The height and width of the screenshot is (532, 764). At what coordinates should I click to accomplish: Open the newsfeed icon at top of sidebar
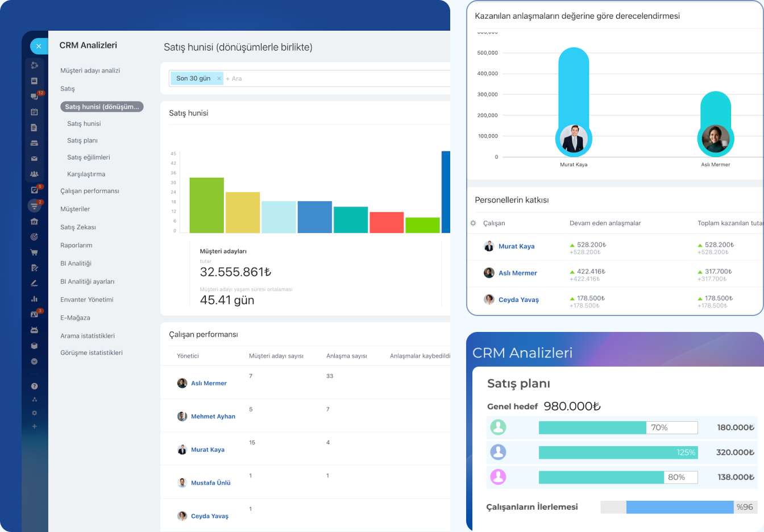(34, 65)
